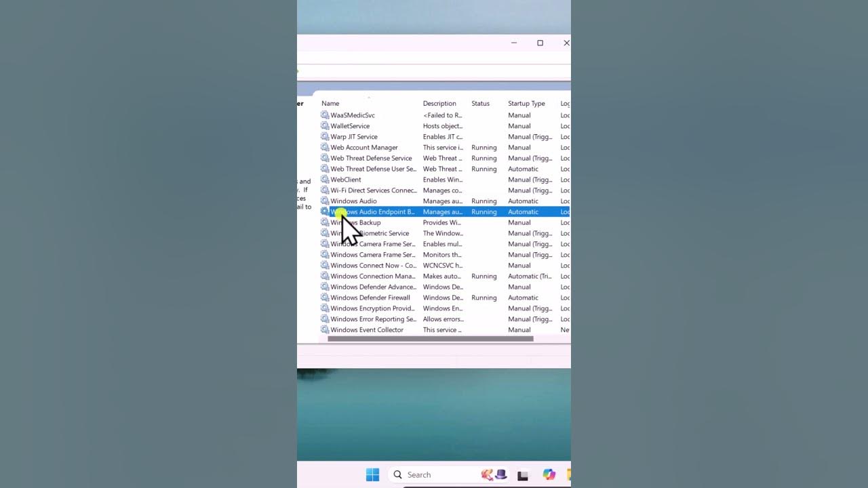
Task: Sort by the Startup Type column header
Action: 526,104
